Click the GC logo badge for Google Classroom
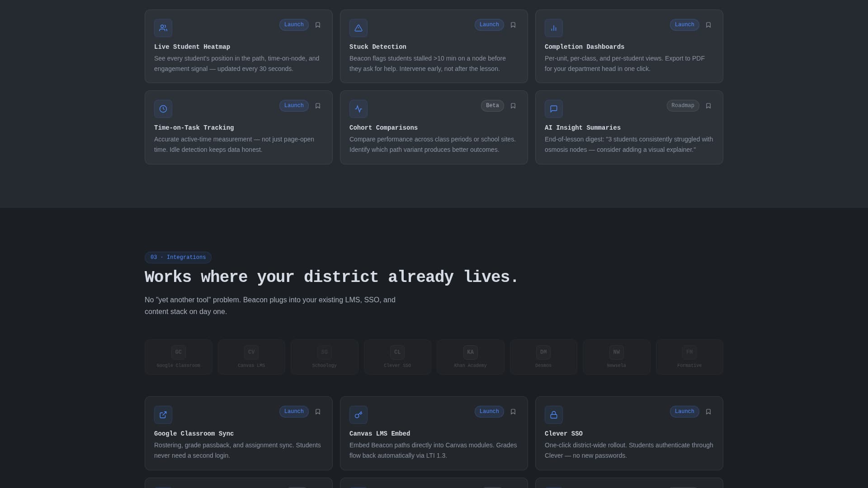 point(179,352)
